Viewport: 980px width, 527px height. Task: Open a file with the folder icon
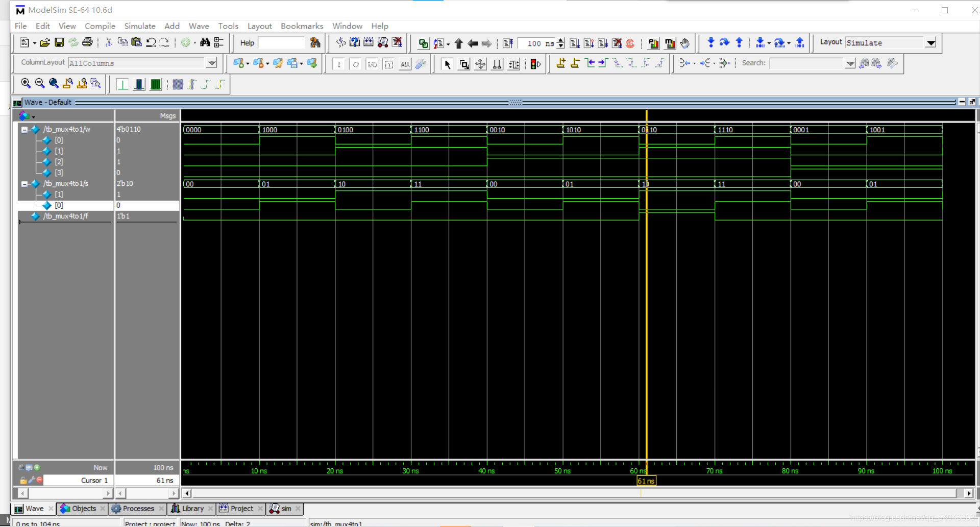[45, 43]
